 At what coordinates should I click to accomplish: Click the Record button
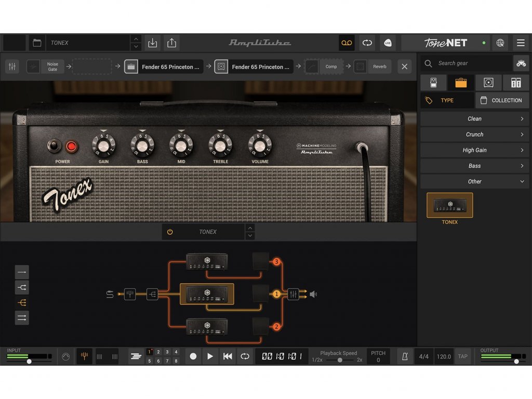(193, 356)
